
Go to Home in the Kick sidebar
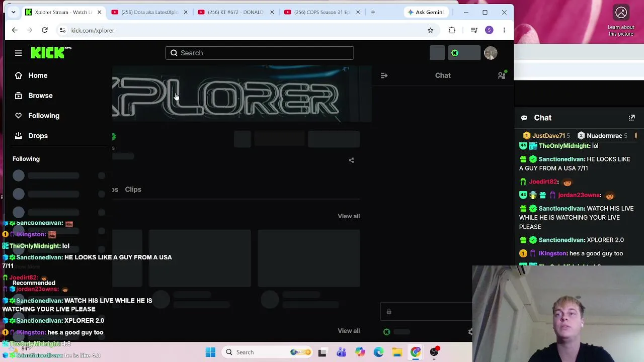[38, 75]
